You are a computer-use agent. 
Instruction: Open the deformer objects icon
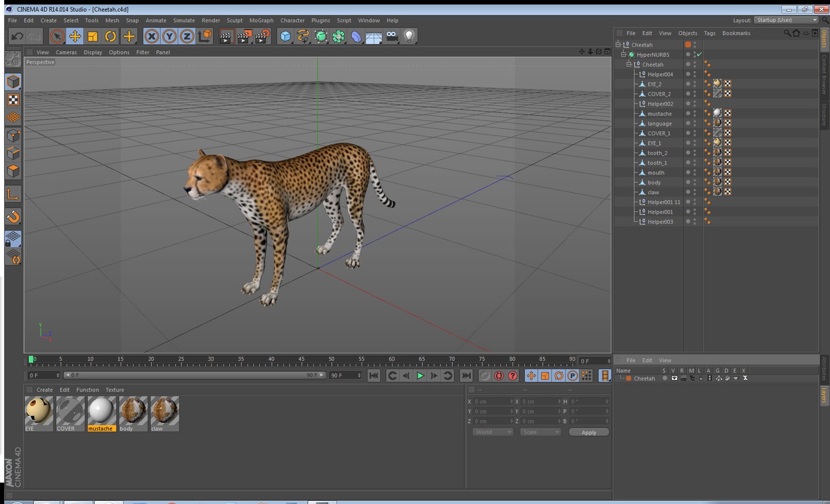pos(356,36)
